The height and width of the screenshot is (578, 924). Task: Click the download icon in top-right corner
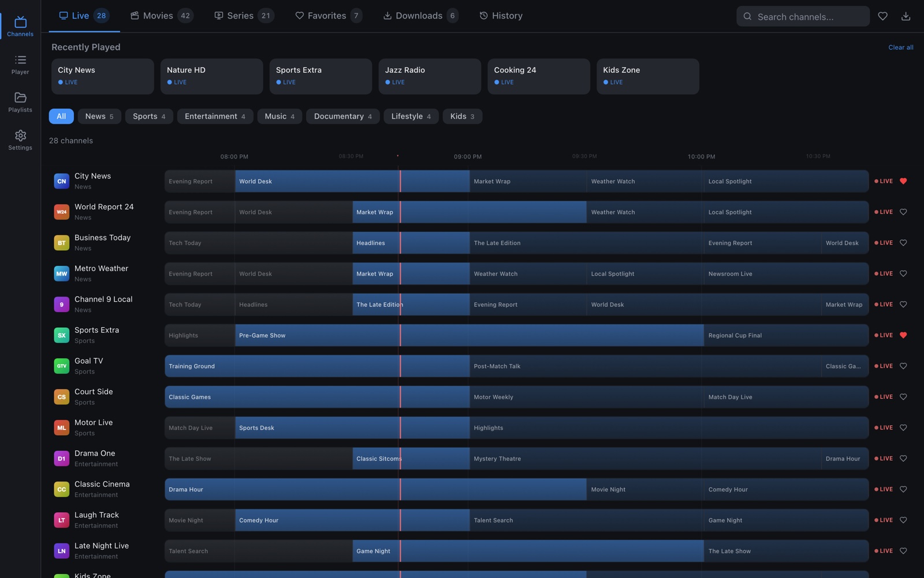point(906,16)
